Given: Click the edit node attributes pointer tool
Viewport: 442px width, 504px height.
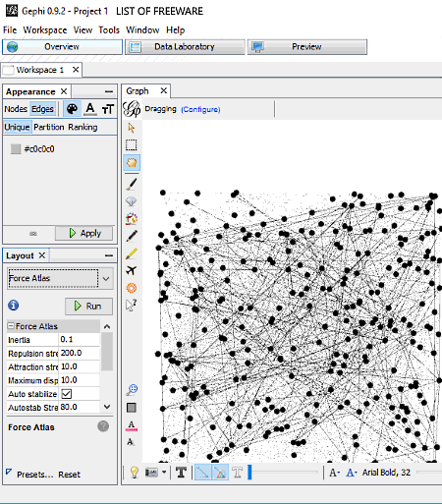Looking at the screenshot, I should (132, 305).
